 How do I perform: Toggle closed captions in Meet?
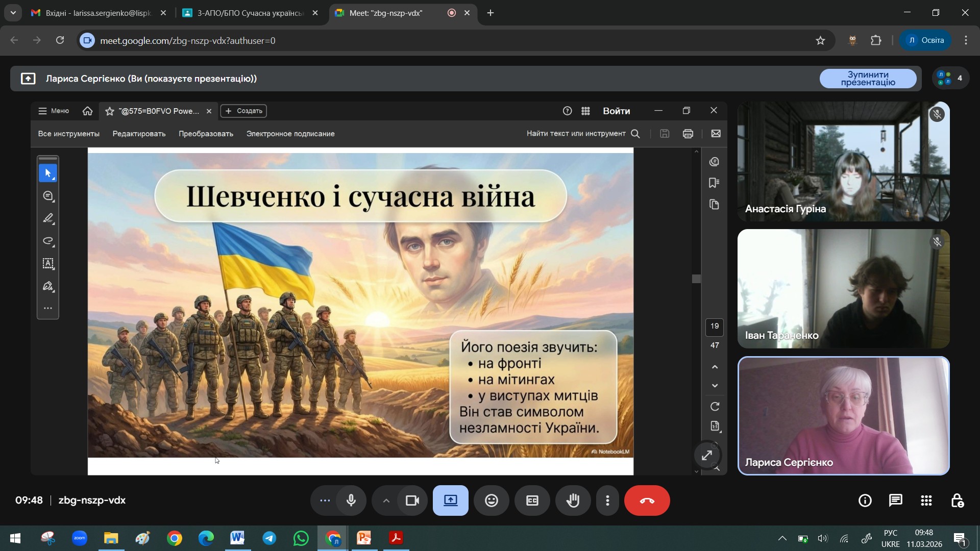point(532,500)
